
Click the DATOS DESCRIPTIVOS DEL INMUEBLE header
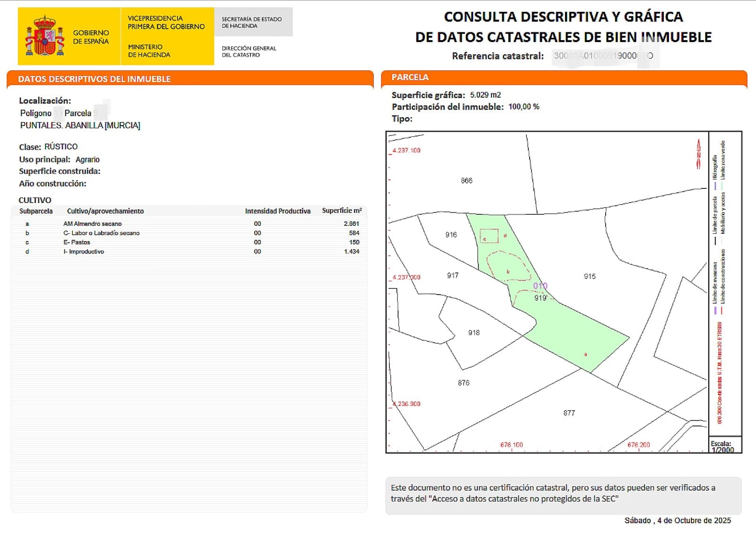pos(94,79)
